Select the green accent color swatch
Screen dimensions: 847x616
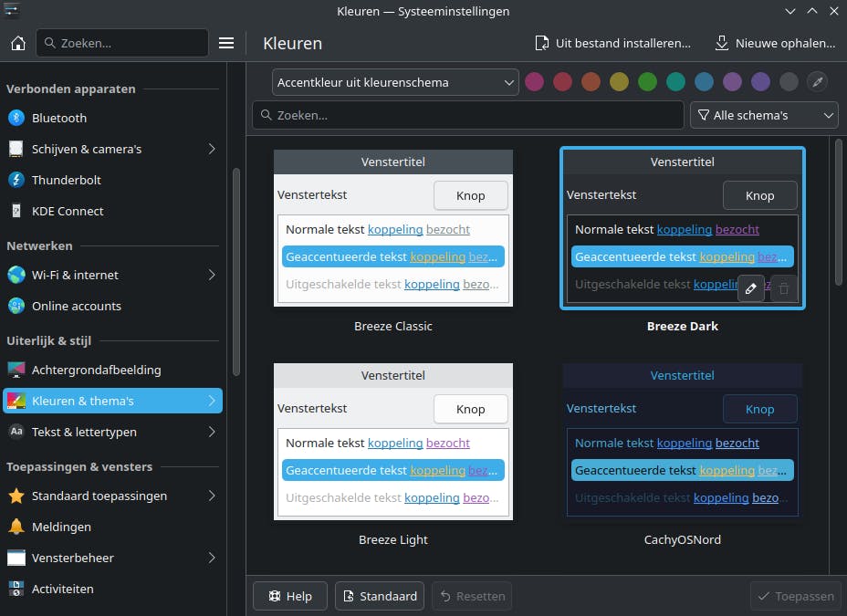pyautogui.click(x=647, y=82)
